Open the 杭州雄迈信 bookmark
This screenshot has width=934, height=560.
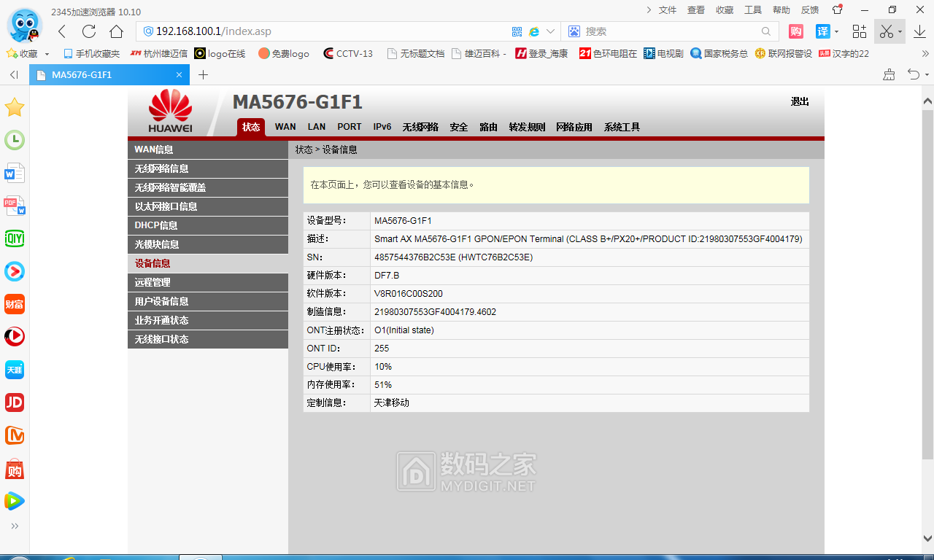[158, 54]
